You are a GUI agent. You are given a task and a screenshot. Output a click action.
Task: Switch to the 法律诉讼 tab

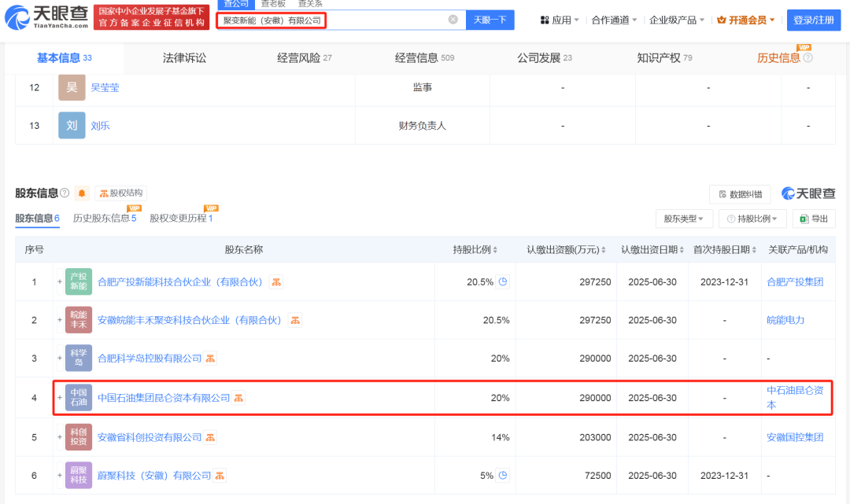click(x=184, y=57)
